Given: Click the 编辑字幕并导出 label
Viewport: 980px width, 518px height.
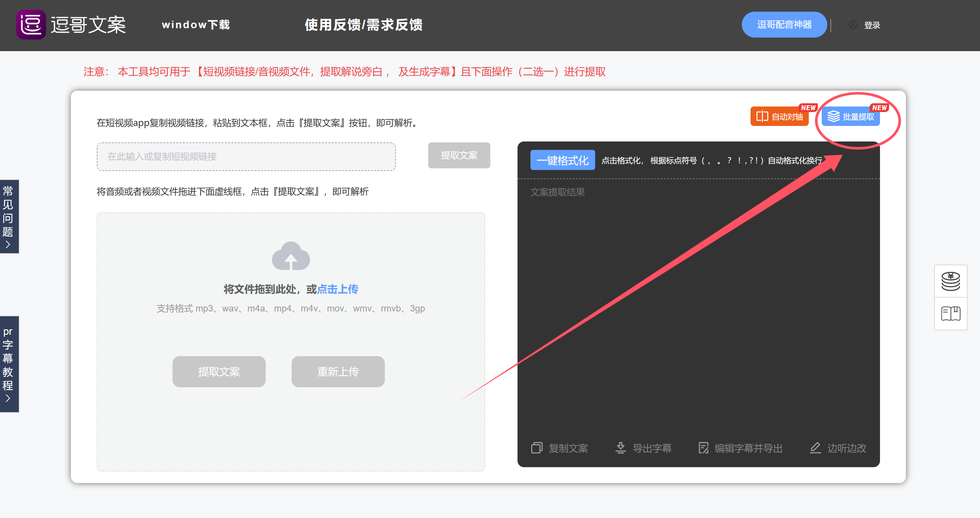Looking at the screenshot, I should pyautogui.click(x=748, y=448).
